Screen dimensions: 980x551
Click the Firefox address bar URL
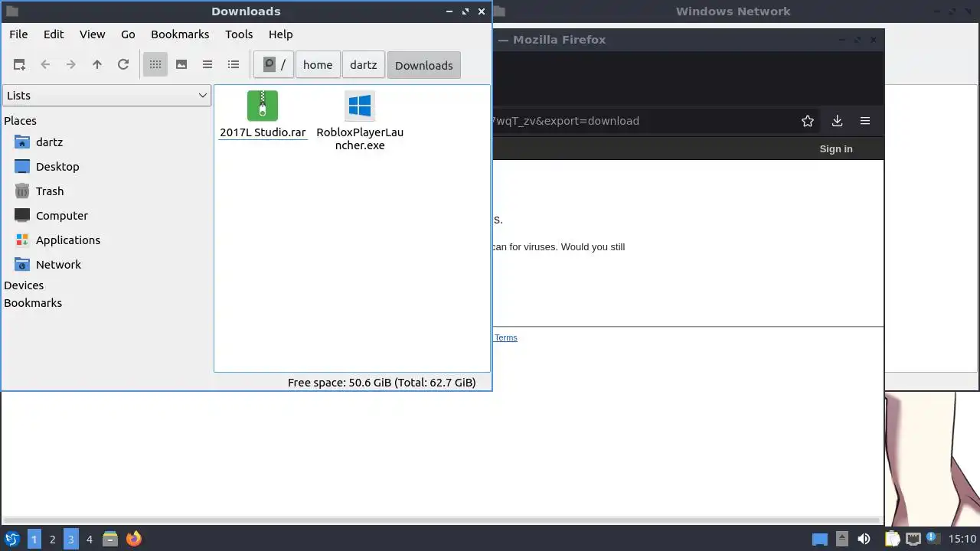tap(565, 121)
